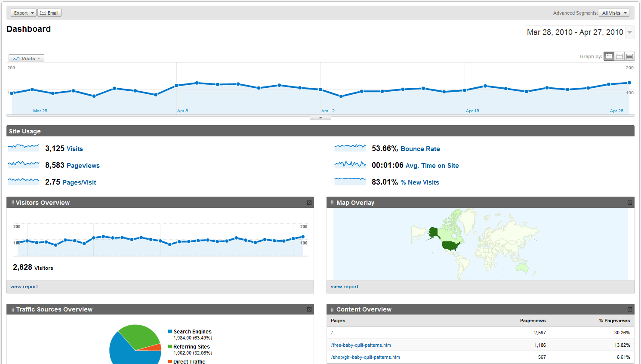The image size is (641, 364).
Task: Open the Pageviews report link
Action: click(83, 166)
